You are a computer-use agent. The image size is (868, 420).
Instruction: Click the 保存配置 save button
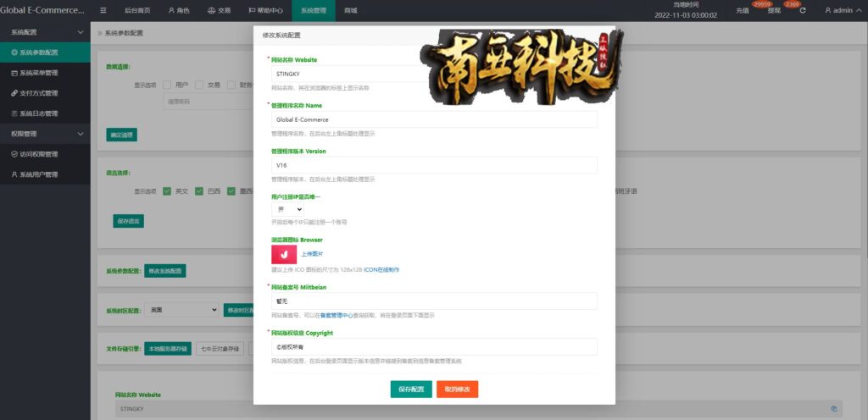pyautogui.click(x=411, y=389)
